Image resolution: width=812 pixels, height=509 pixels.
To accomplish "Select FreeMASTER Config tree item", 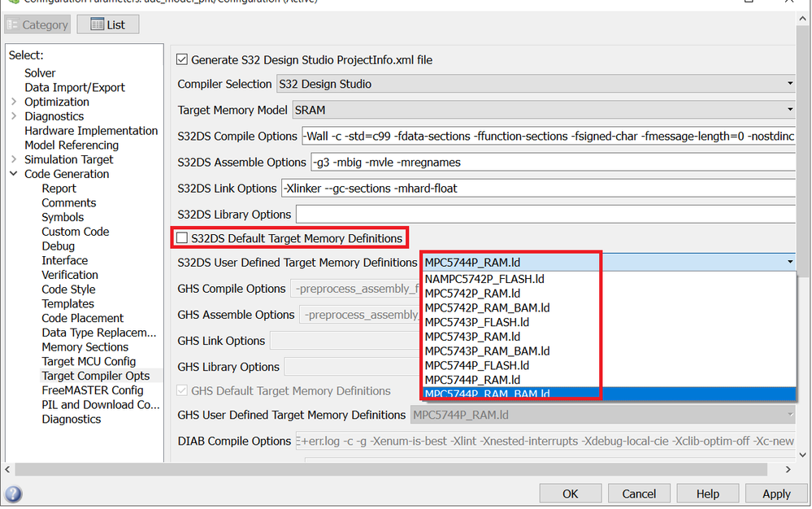I will 93,390.
